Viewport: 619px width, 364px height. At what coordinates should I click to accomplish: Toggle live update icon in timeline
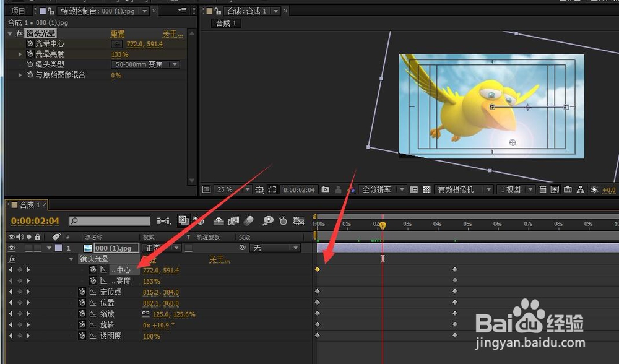(183, 220)
